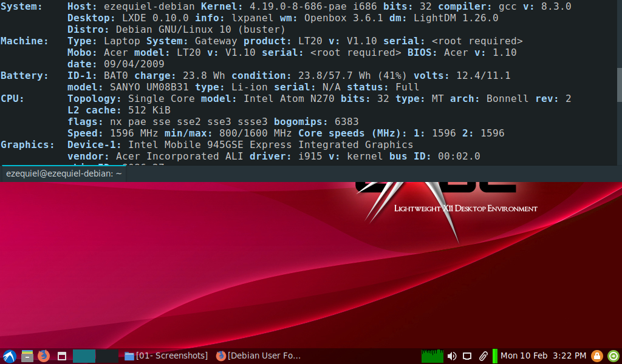Click BIOS date '09/04/2009' text
Image resolution: width=622 pixels, height=364 pixels.
click(x=134, y=64)
